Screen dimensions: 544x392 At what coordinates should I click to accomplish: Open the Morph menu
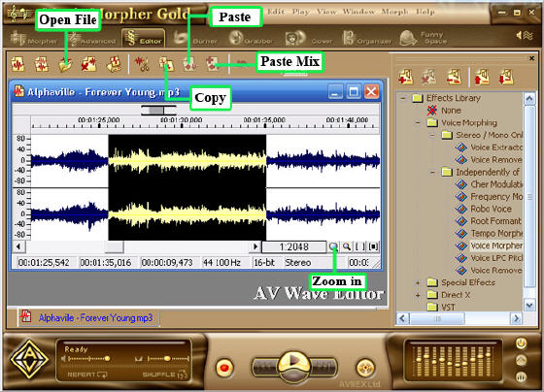pos(394,12)
